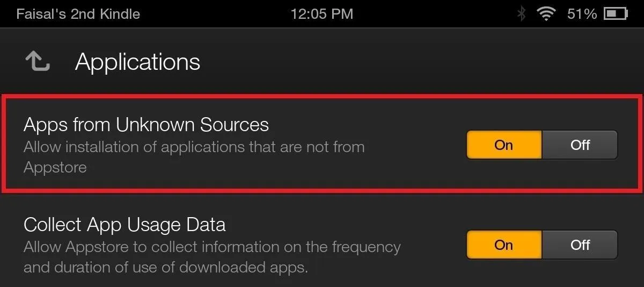Click "and duration of use of downloaded apps" text
The image size is (644, 287).
[x=166, y=267]
